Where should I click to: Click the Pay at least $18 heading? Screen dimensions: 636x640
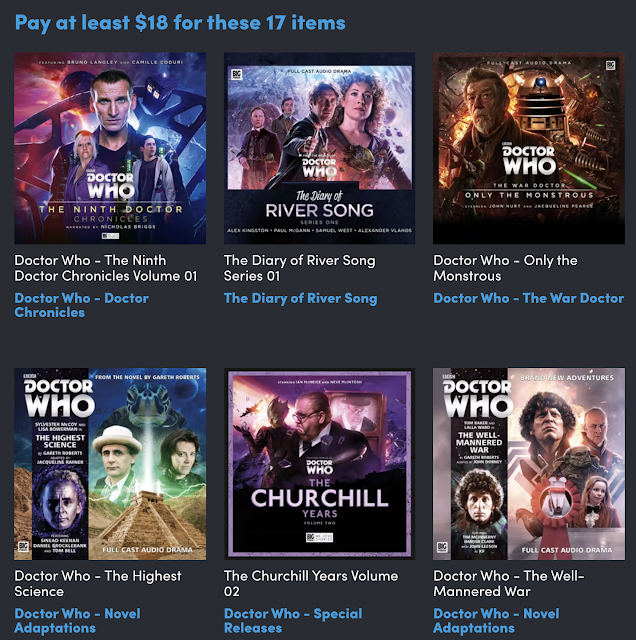pyautogui.click(x=180, y=23)
